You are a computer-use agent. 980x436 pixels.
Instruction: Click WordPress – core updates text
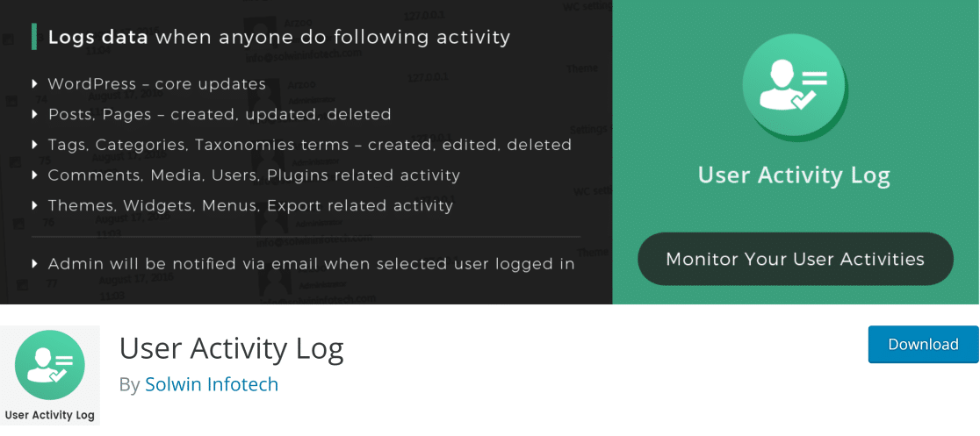click(x=157, y=83)
